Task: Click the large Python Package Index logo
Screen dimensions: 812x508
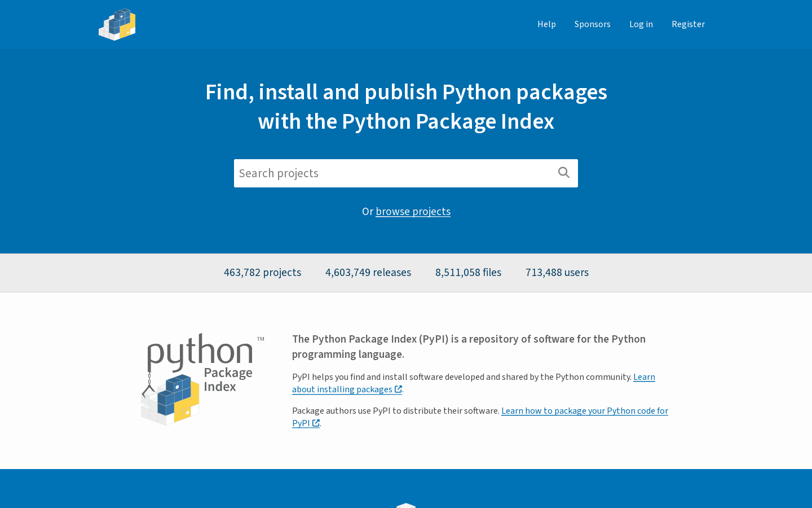Action: click(202, 379)
